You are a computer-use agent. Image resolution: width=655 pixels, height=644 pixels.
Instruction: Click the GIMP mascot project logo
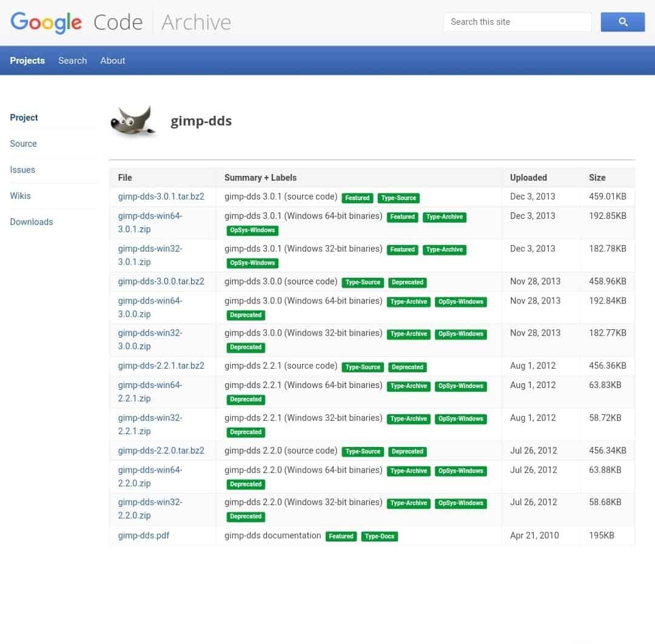(x=131, y=121)
